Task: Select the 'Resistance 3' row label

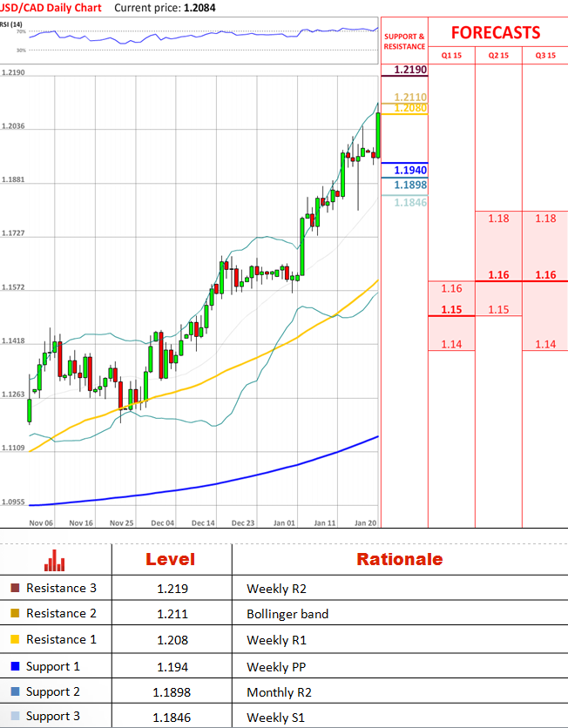Action: pos(61,589)
